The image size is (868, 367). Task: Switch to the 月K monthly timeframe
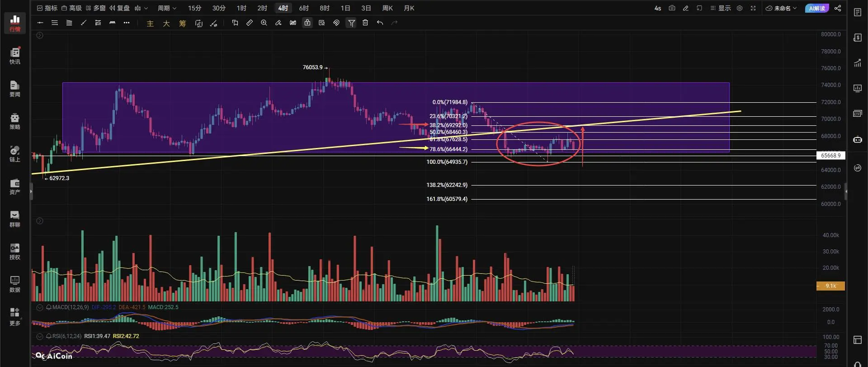coord(409,8)
